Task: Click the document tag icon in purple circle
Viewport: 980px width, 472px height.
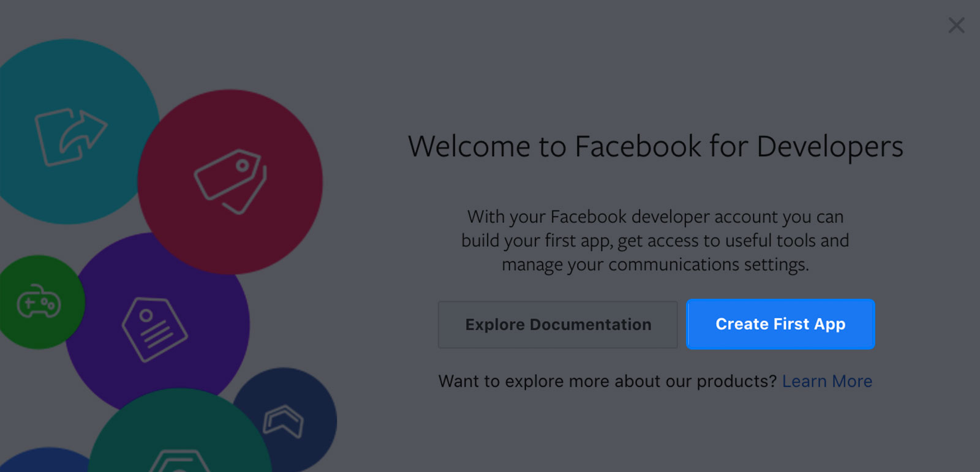Action: (154, 329)
